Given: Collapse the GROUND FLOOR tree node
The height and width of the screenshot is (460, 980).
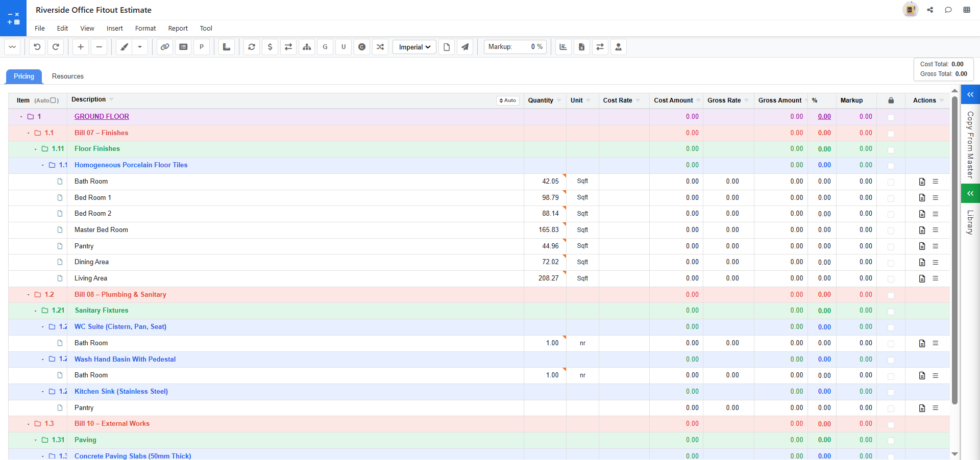Looking at the screenshot, I should [x=21, y=117].
